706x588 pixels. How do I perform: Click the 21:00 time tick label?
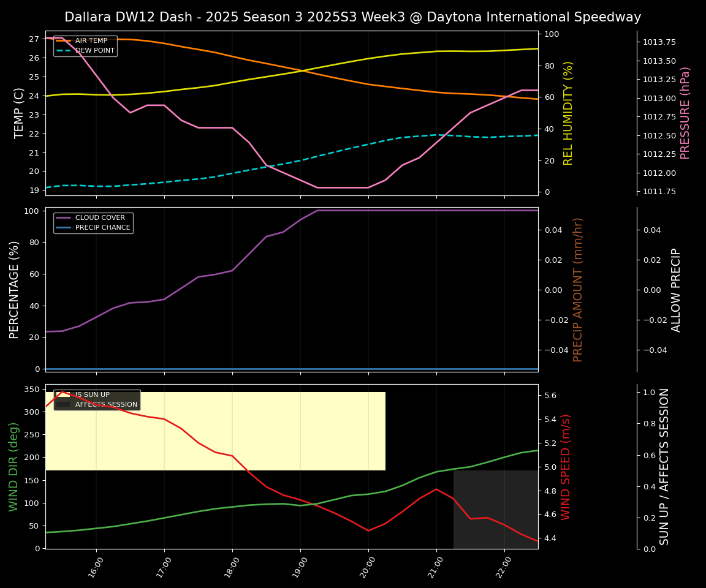tap(436, 567)
